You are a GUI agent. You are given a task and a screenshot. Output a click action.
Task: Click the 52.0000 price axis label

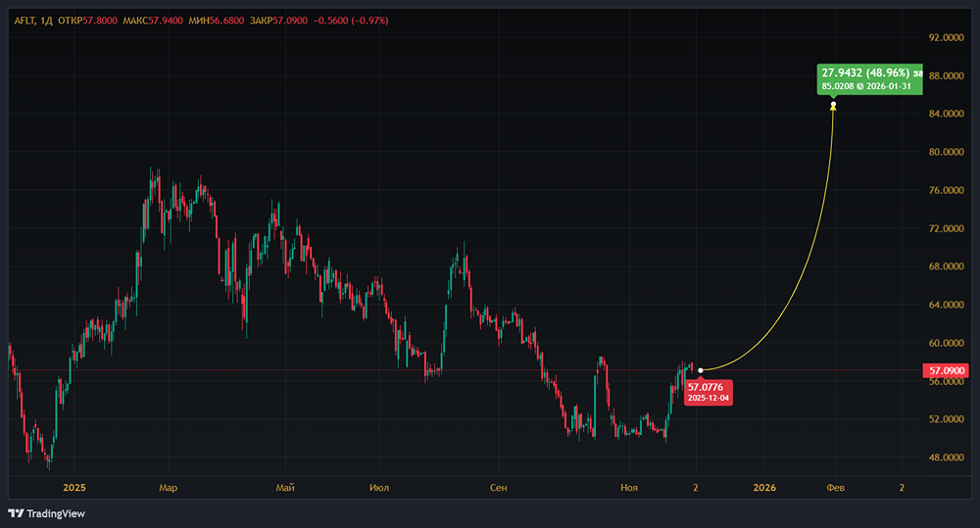click(x=947, y=419)
